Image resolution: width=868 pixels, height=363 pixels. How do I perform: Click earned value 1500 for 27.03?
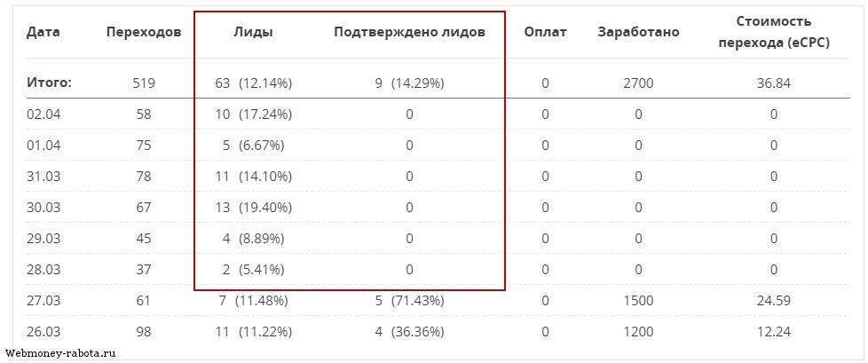(x=638, y=301)
